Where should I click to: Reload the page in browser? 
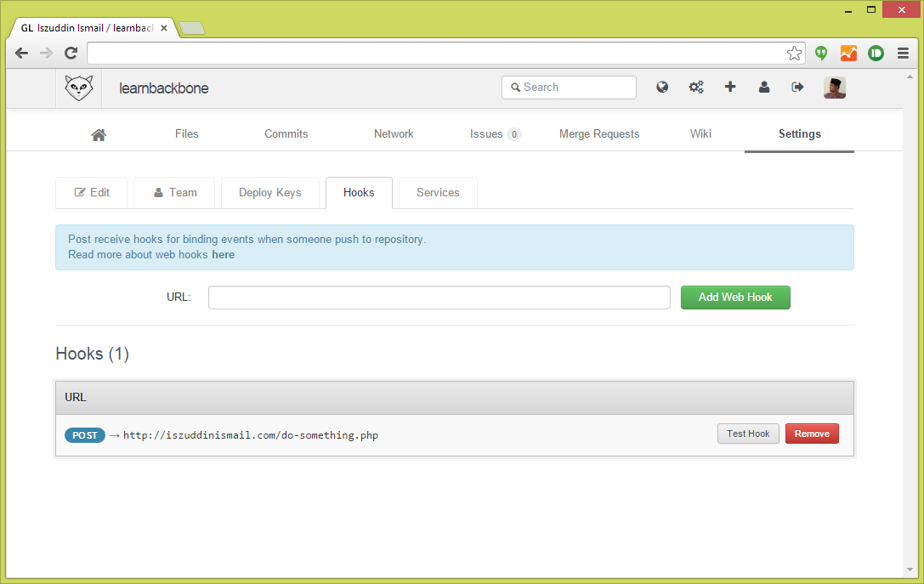tap(71, 54)
